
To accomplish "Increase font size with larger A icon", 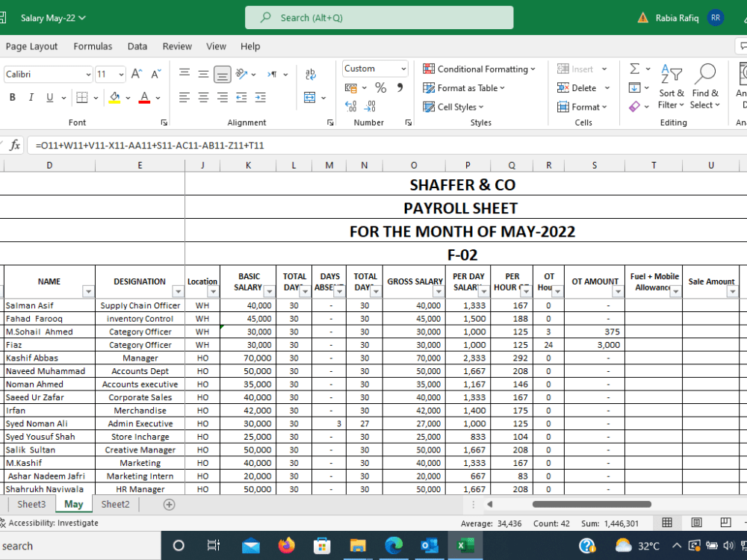I will [137, 74].
